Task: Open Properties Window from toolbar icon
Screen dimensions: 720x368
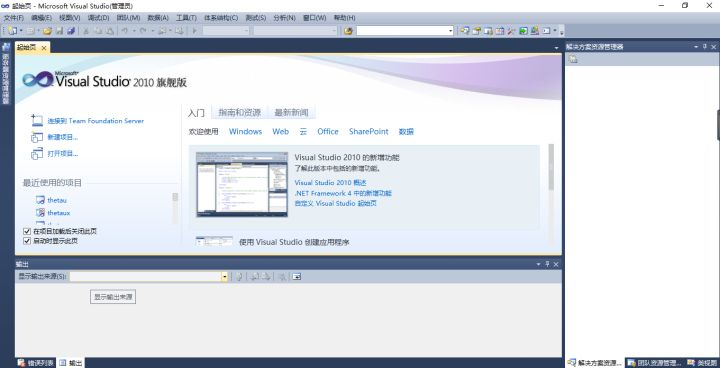Action: pos(477,31)
